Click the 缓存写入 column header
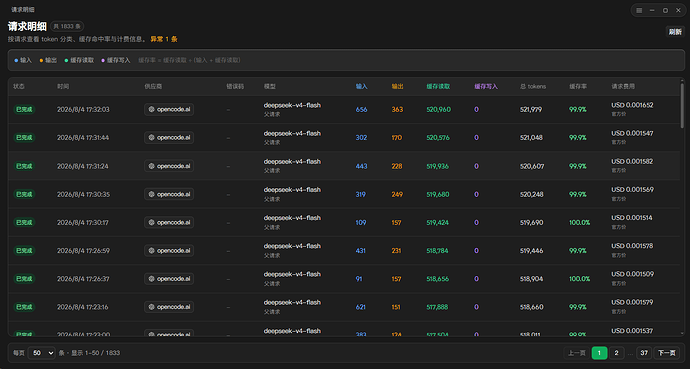 click(486, 86)
